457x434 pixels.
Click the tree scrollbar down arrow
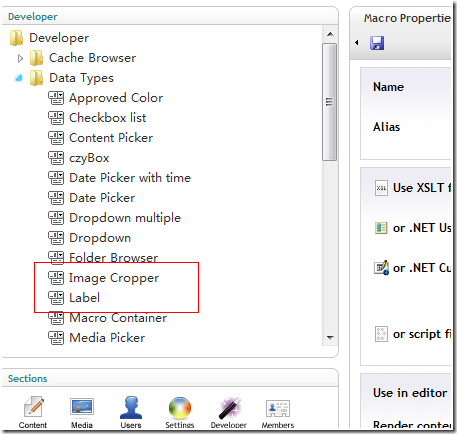tap(330, 338)
